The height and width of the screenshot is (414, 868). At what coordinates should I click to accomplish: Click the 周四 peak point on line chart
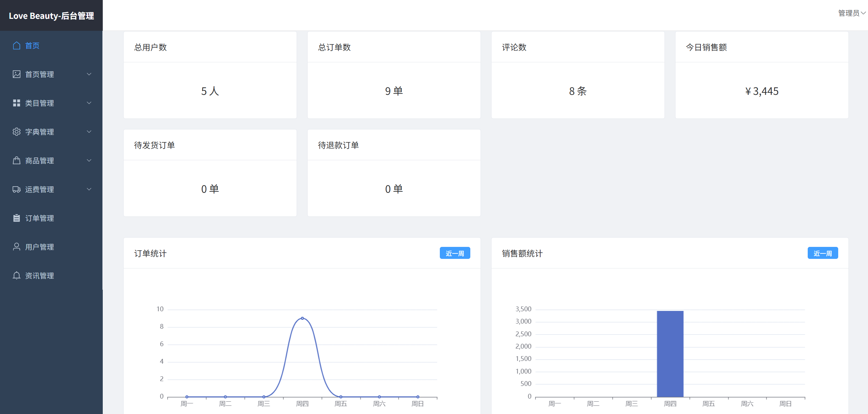tap(302, 318)
